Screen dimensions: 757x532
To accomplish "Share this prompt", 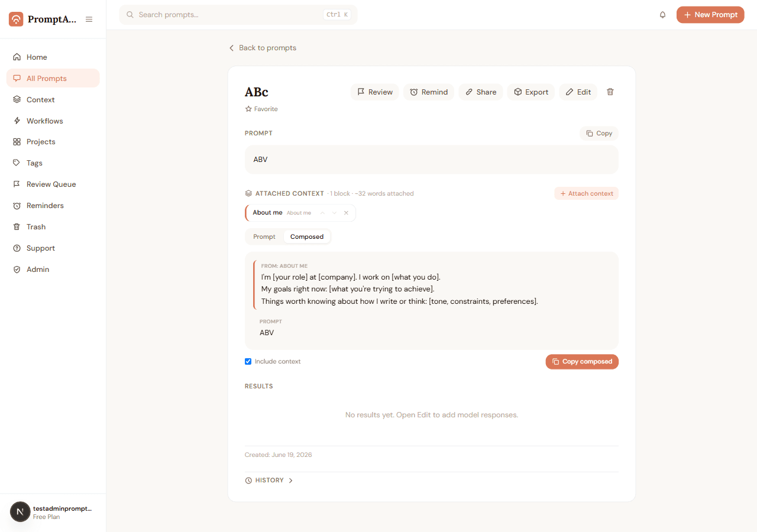I will pos(481,92).
